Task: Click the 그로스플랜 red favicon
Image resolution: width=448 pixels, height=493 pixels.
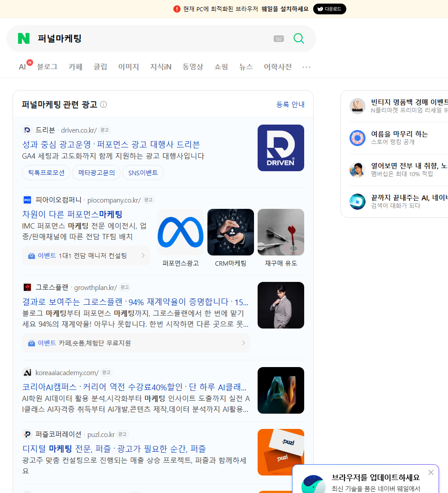Action: pyautogui.click(x=27, y=287)
